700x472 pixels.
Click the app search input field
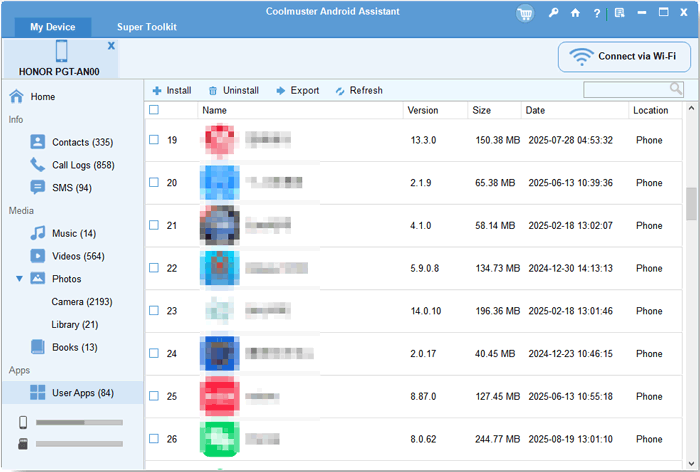626,90
